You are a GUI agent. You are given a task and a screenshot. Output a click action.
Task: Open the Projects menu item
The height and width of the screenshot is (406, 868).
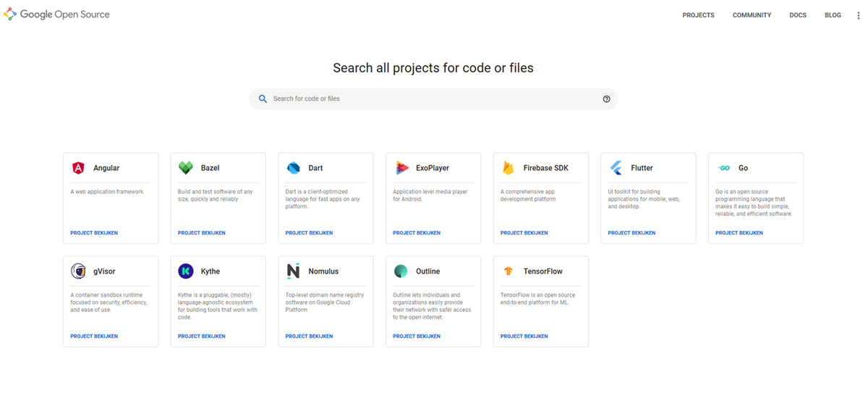(x=698, y=15)
